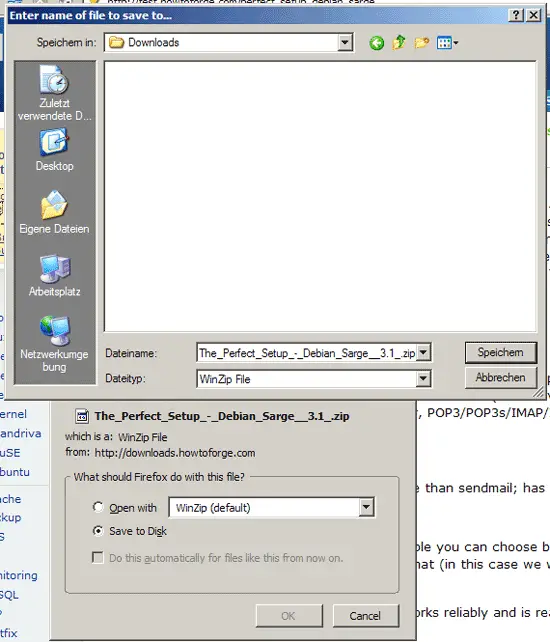Click the Speichern in label
The image size is (550, 642).
pos(66,42)
